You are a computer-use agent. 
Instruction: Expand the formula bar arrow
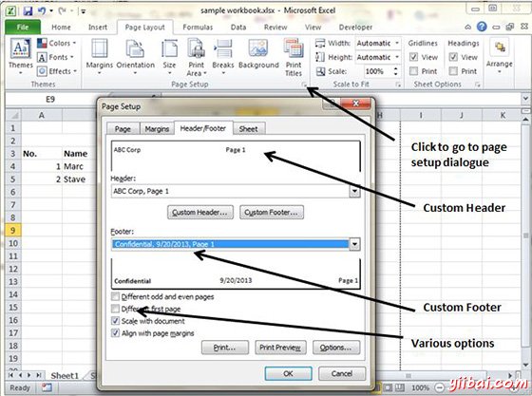point(525,99)
